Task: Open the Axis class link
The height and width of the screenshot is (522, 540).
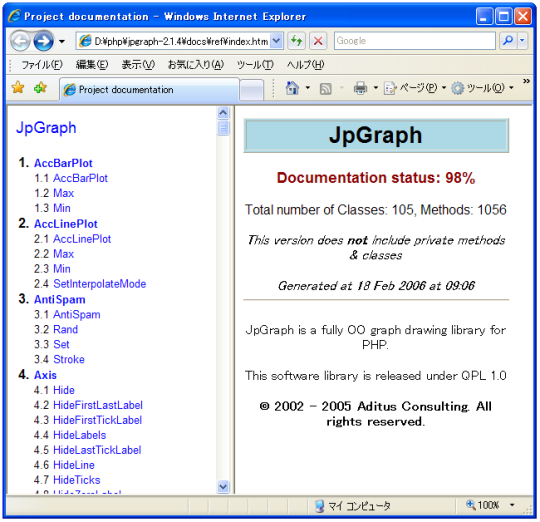Action: 45,375
